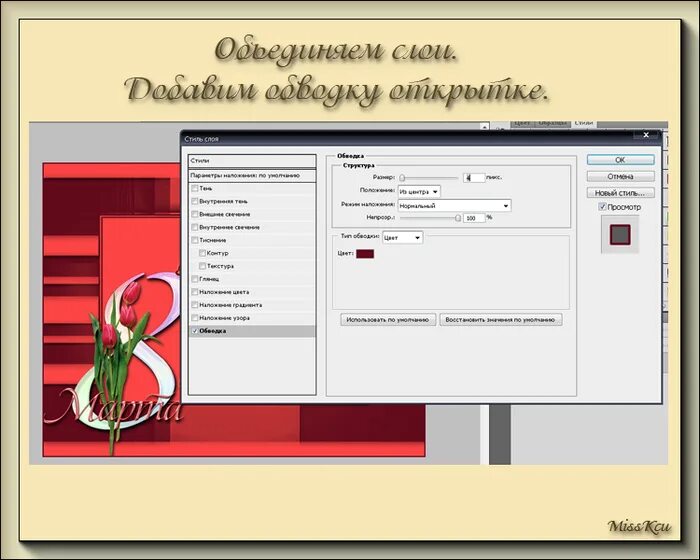Click Использовать по умолчанию button
The image size is (700, 560).
pos(388,320)
